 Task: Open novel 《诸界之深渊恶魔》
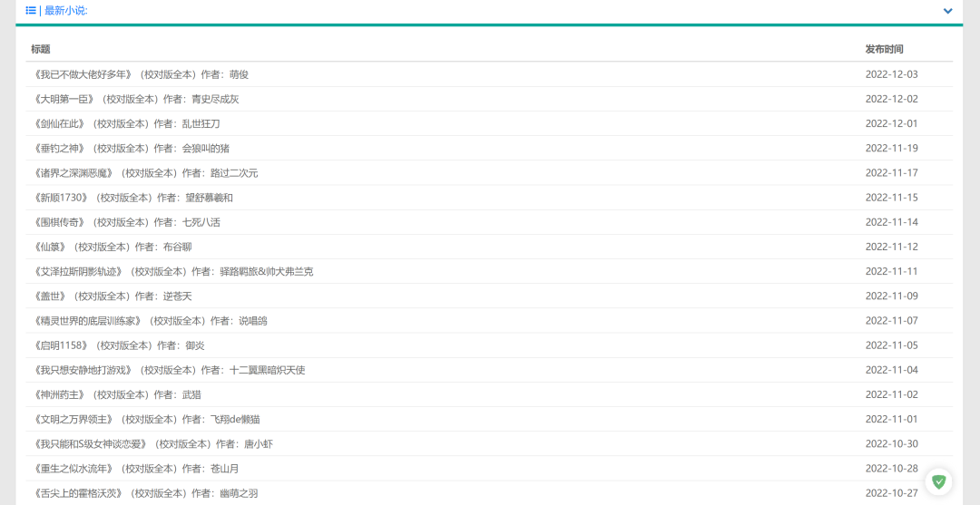pos(144,173)
